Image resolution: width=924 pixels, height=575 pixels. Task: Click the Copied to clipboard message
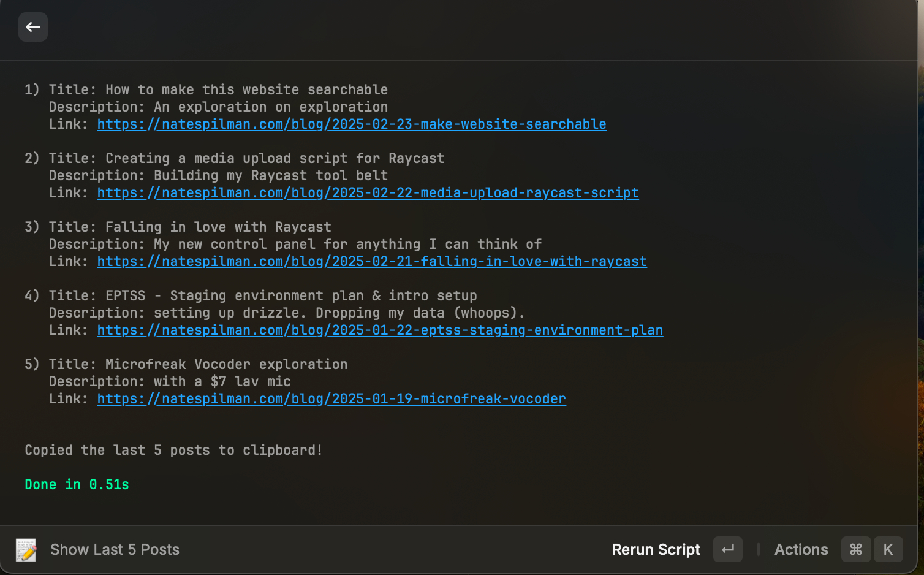(x=173, y=450)
